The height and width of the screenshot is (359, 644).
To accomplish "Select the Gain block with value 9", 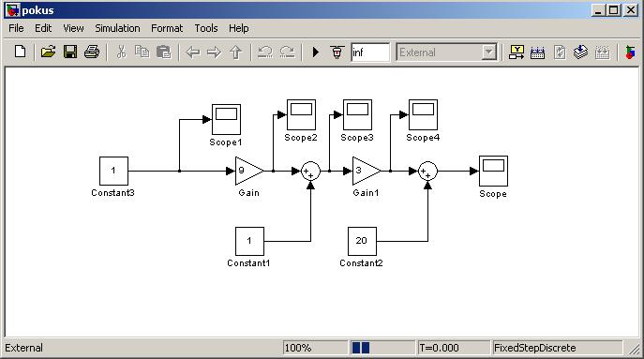I will pos(249,171).
